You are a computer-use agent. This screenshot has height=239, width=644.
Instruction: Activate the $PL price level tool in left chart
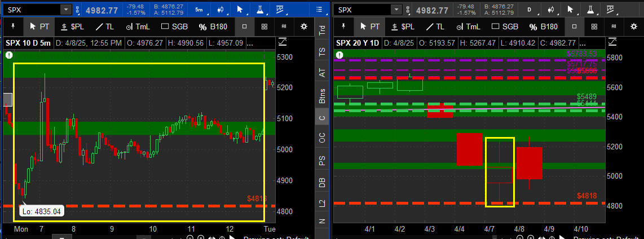pyautogui.click(x=70, y=26)
